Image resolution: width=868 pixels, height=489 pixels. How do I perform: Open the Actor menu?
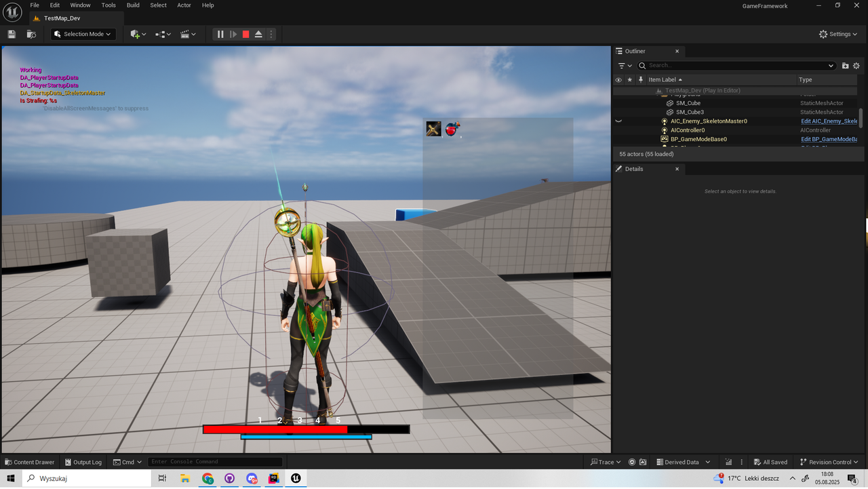(184, 5)
